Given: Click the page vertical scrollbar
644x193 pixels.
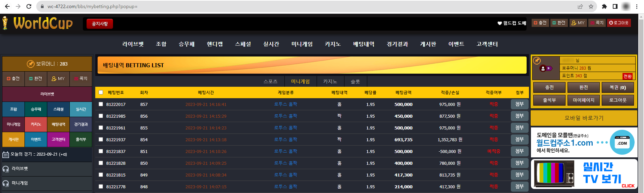Looking at the screenshot, I should (641, 103).
